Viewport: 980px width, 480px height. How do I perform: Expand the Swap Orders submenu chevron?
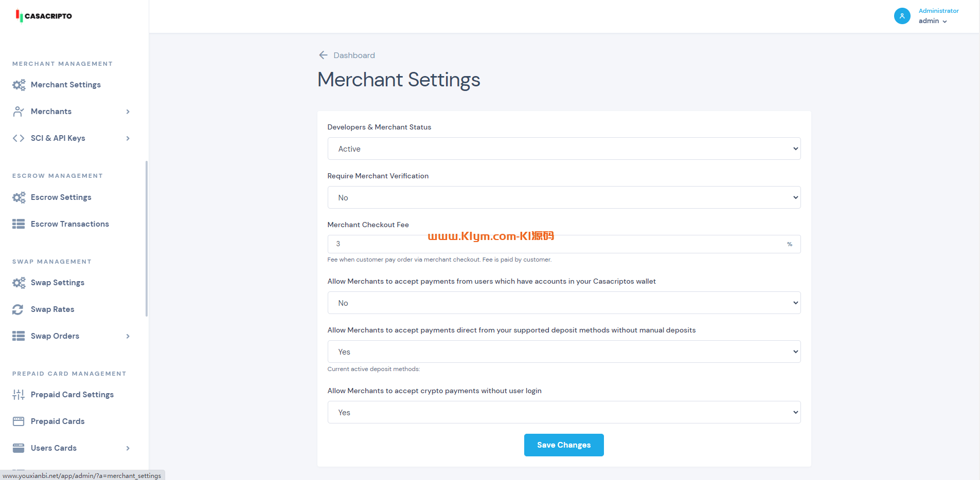coord(128,336)
